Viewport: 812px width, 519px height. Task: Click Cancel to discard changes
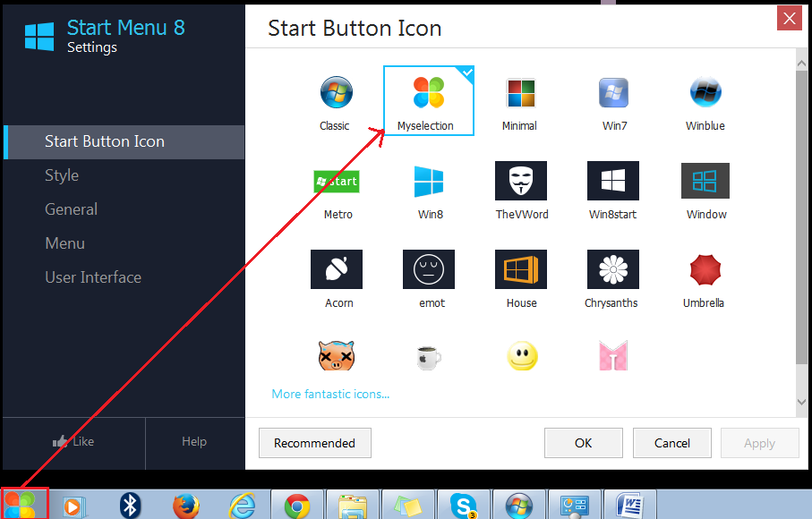click(x=672, y=443)
